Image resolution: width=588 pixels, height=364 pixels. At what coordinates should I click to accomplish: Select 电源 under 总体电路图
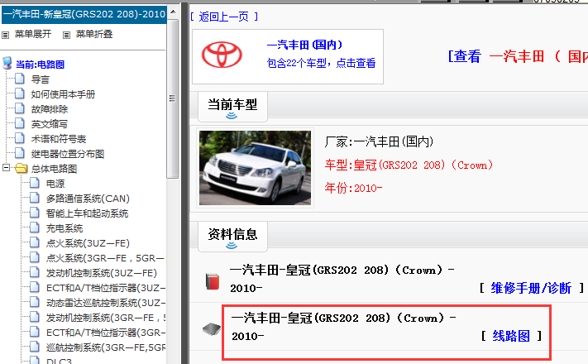[55, 184]
